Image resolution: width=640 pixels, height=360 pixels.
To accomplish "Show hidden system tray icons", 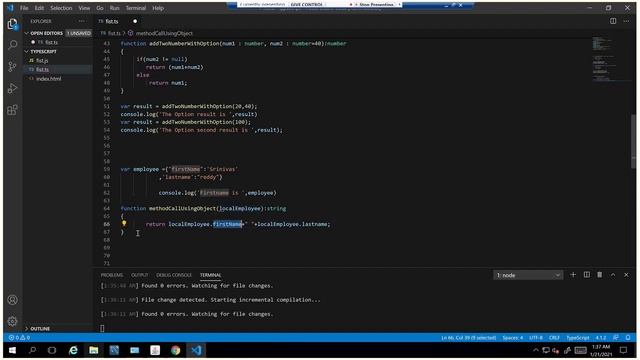I will tap(536, 350).
